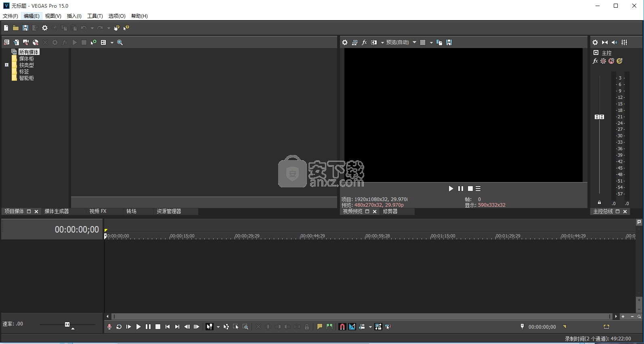The height and width of the screenshot is (344, 644).
Task: Toggle auto ripple icon
Action: pos(362,327)
